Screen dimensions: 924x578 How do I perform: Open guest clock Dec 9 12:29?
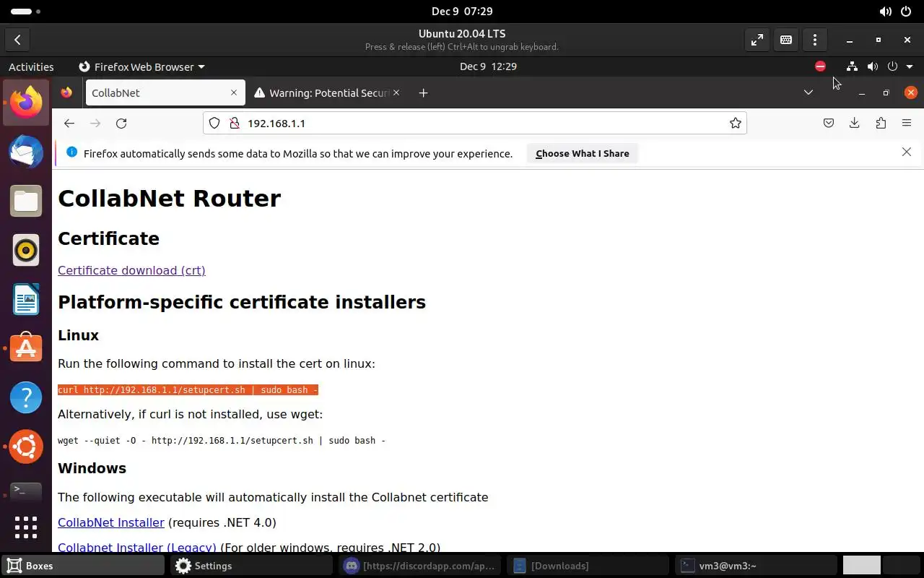click(x=488, y=66)
